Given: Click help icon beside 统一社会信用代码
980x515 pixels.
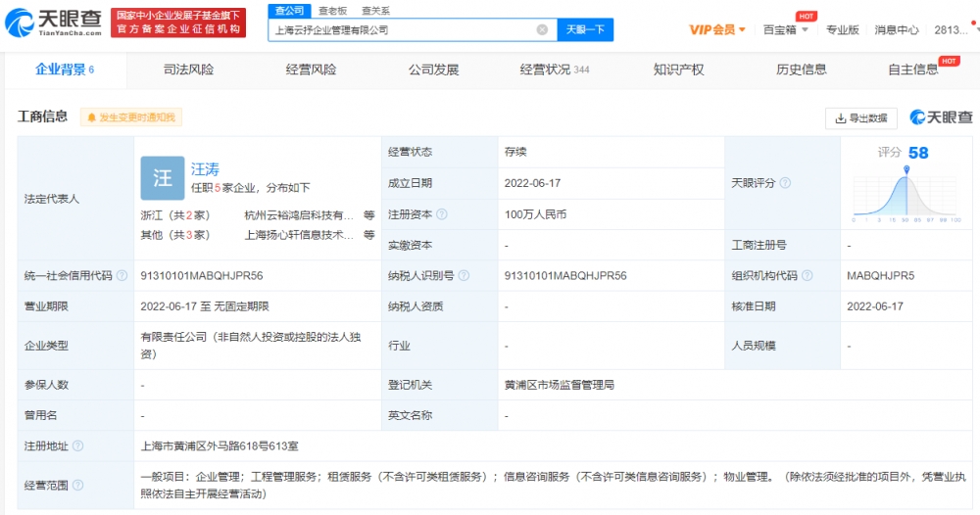Looking at the screenshot, I should click(x=122, y=275).
